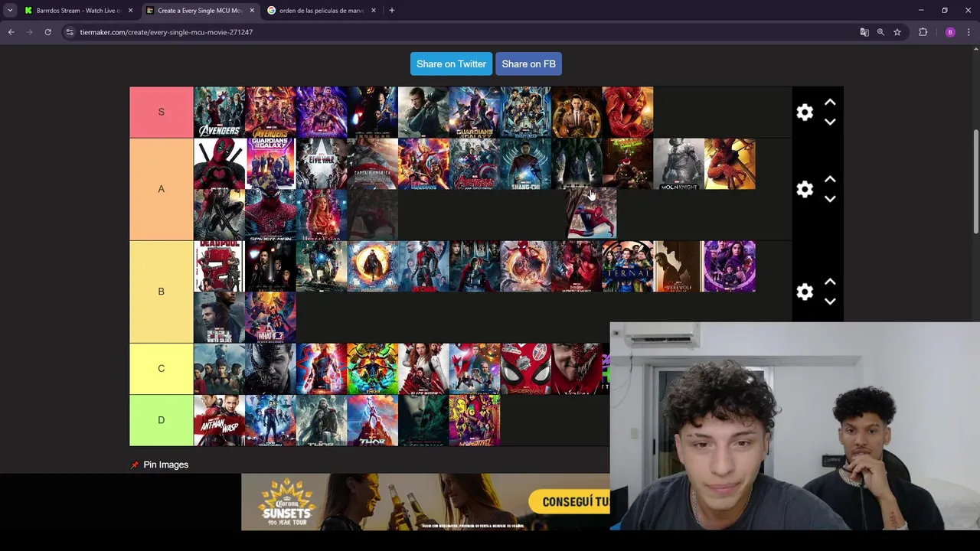Click the Thor Ragnarok poster in C tier

[x=373, y=369]
